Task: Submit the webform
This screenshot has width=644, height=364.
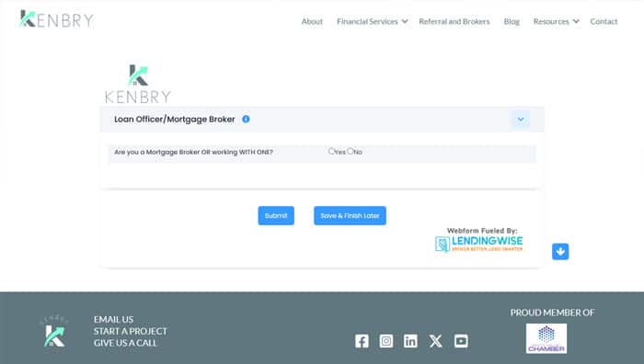Action: point(276,215)
